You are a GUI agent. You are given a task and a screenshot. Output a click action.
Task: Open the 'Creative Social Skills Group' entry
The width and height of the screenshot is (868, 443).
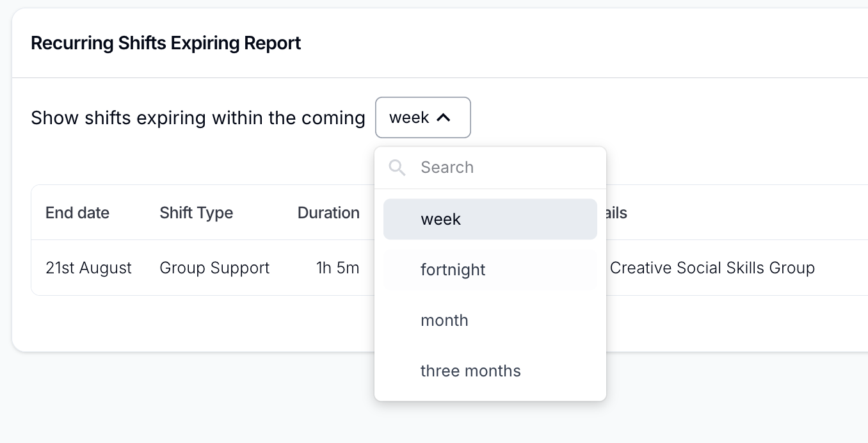(x=712, y=268)
